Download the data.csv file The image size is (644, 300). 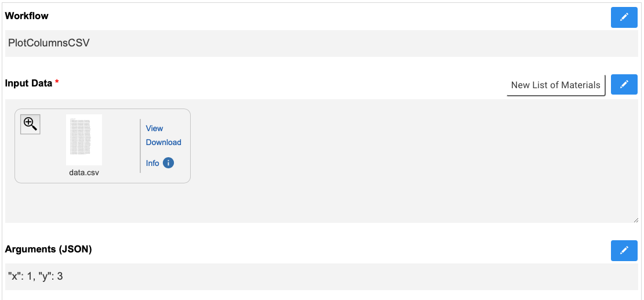pos(163,142)
